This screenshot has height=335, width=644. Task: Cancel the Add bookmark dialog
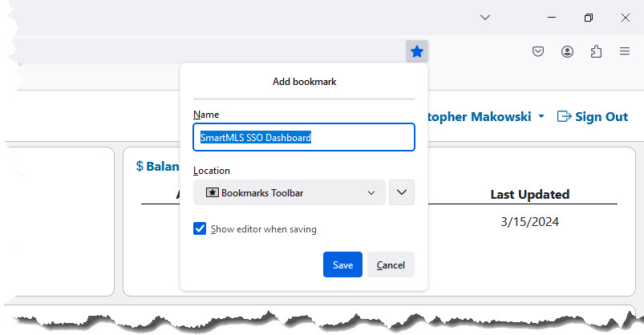pyautogui.click(x=391, y=264)
